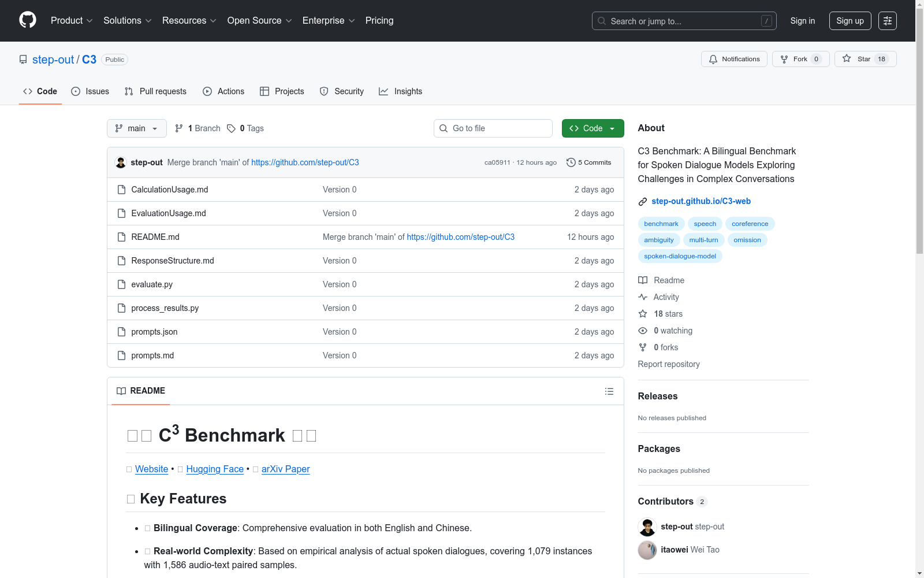Image resolution: width=924 pixels, height=578 pixels.
Task: Open the command palette icon in header
Action: (x=887, y=21)
